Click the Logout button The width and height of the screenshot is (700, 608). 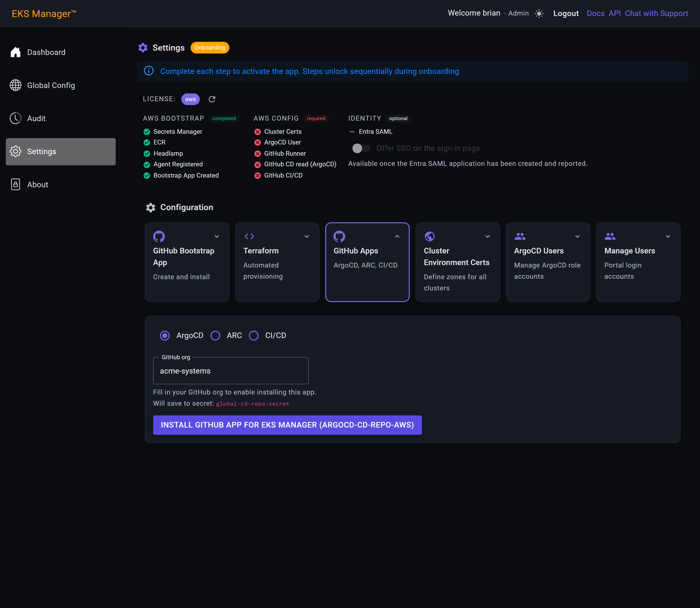566,14
